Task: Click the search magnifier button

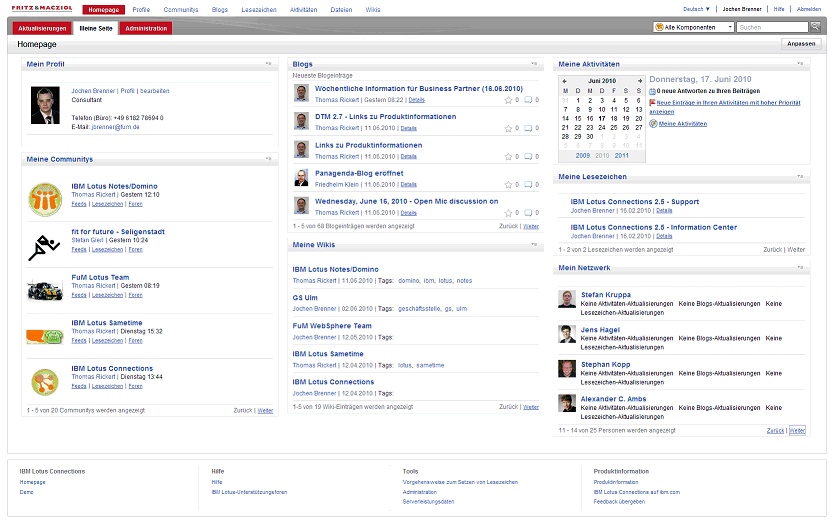Action: point(816,27)
